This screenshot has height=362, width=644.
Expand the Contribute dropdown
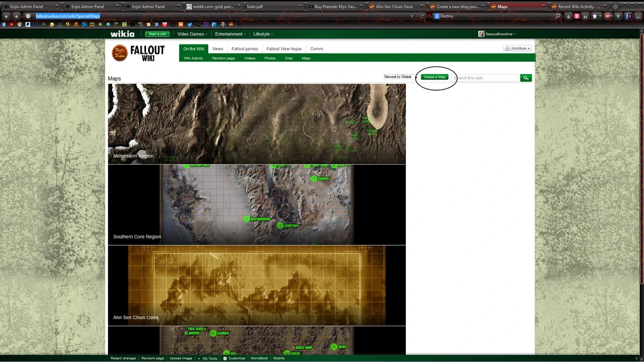pyautogui.click(x=517, y=48)
